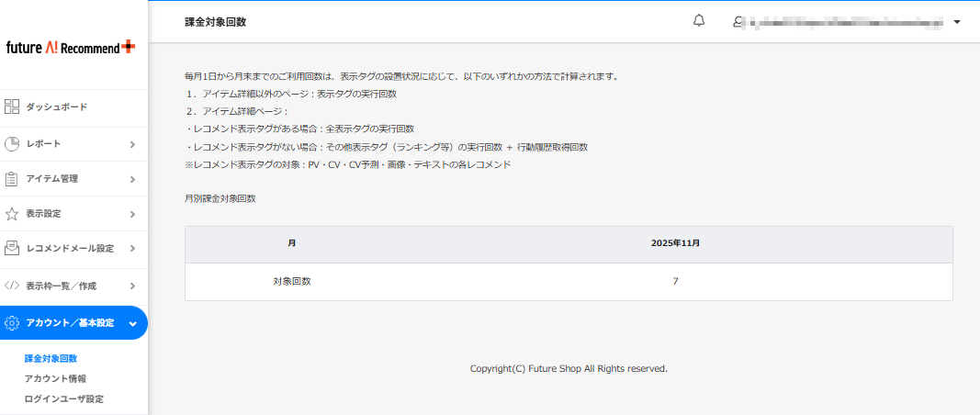Collapse the アカウント/基本設定 chevron
This screenshot has height=415, width=980.
coord(132,324)
